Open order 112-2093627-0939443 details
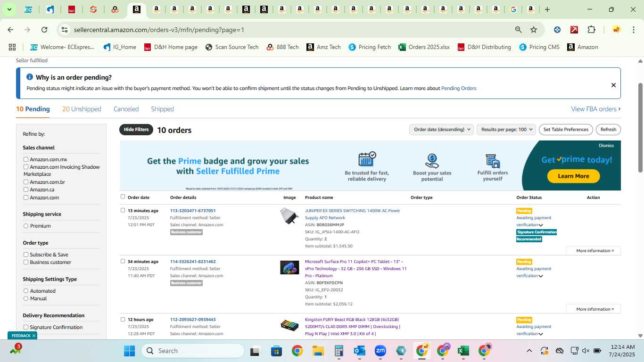This screenshot has height=362, width=644. pyautogui.click(x=193, y=320)
